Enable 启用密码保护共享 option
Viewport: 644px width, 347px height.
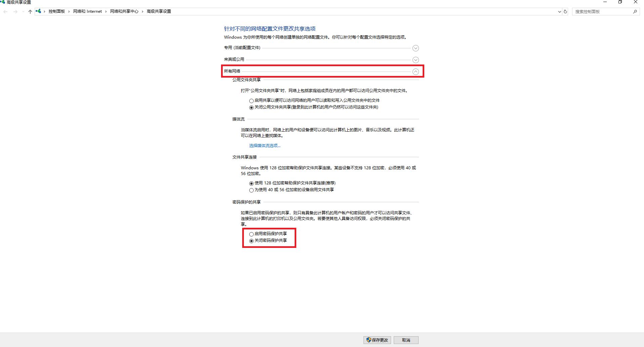pos(251,234)
